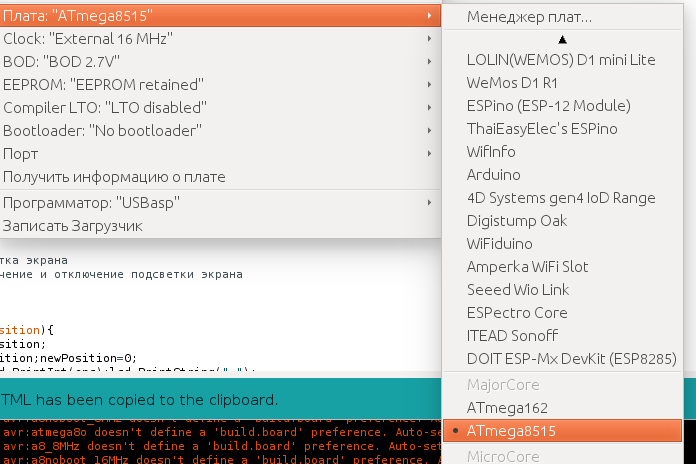The image size is (696, 464).
Task: Choose WeMos D1 R1 board
Action: (512, 83)
